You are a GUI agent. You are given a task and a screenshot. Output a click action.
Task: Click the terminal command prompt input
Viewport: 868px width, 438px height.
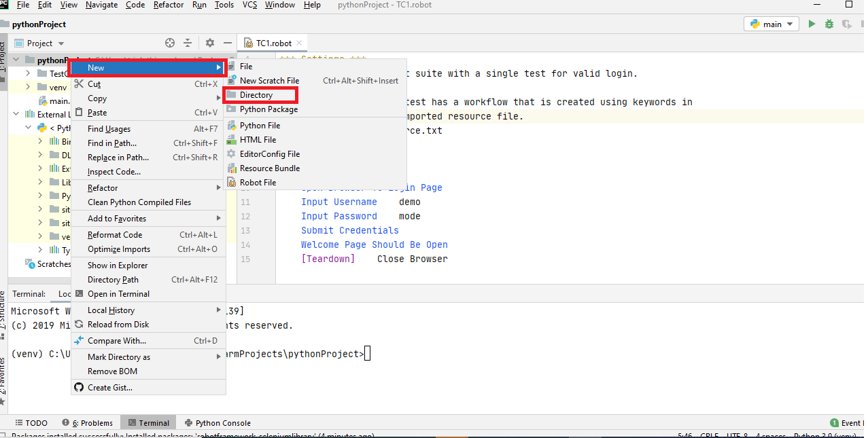coord(368,354)
